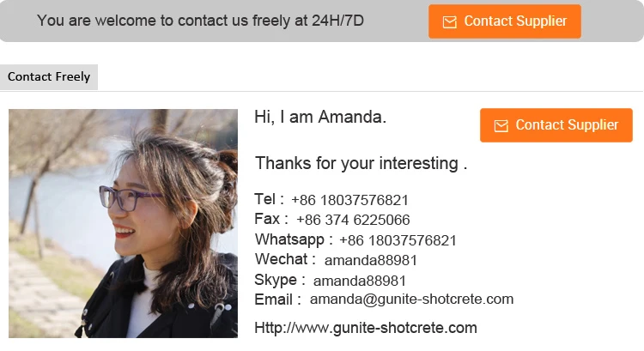Click the Skype ID amanda88981
Viewport: 644px width, 351px height.
[x=359, y=281]
